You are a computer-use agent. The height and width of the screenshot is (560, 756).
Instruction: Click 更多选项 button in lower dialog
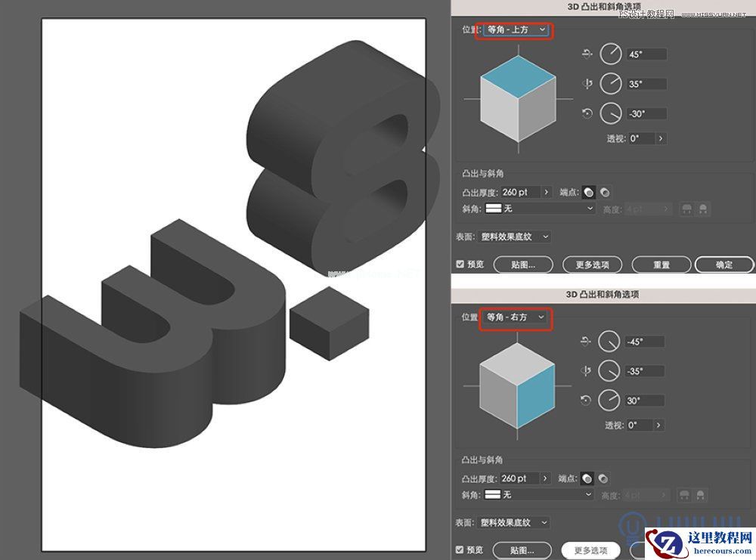pyautogui.click(x=590, y=550)
